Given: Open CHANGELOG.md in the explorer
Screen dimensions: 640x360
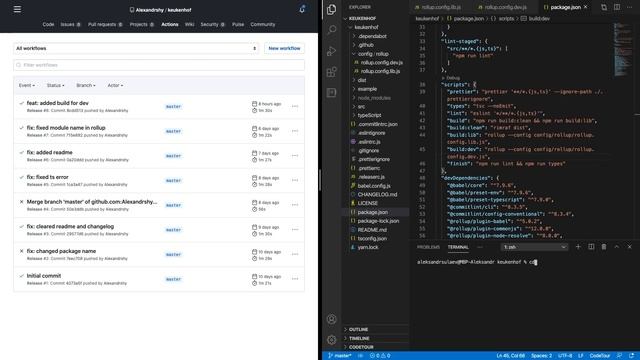Looking at the screenshot, I should point(376,194).
